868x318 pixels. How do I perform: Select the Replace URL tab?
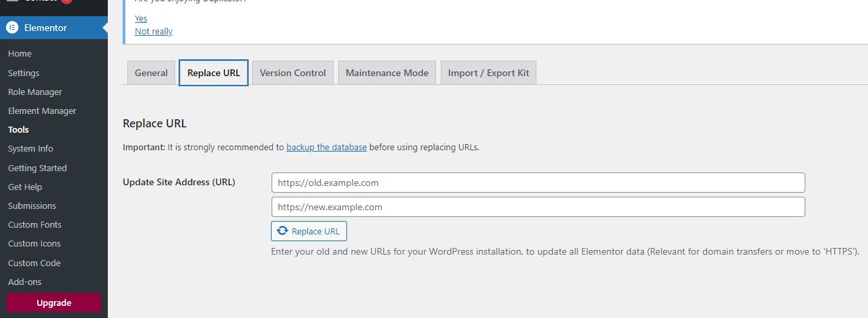point(214,73)
